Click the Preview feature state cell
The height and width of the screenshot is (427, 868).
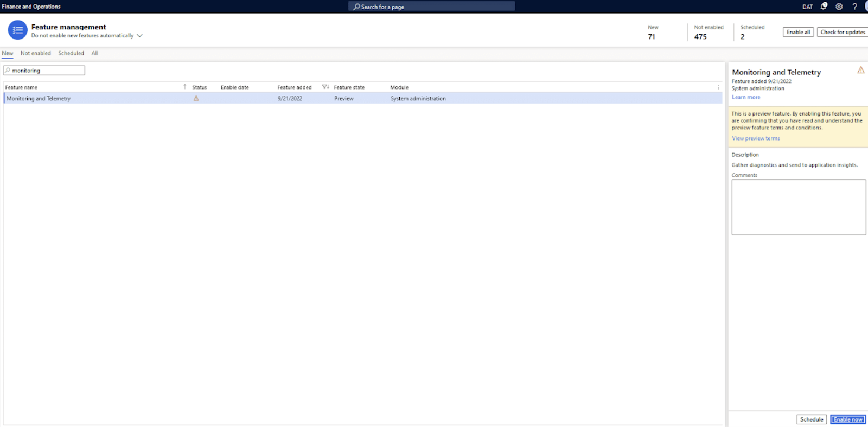[344, 99]
